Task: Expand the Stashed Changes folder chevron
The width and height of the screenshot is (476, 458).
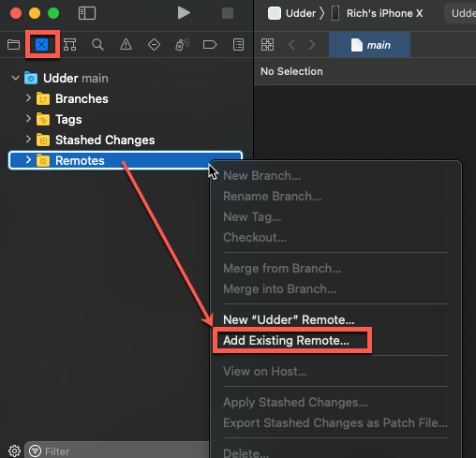Action: (28, 140)
